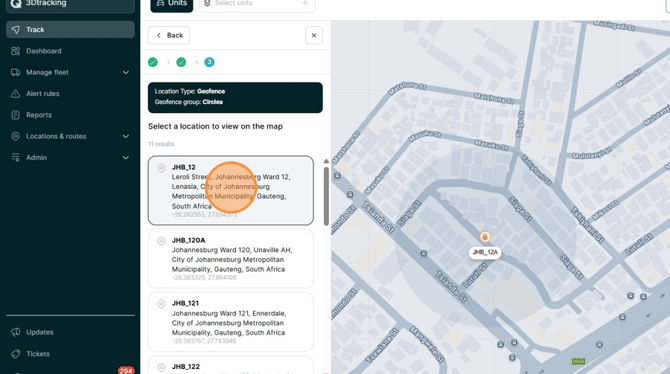Click the JHB_12A map label

[x=485, y=252]
